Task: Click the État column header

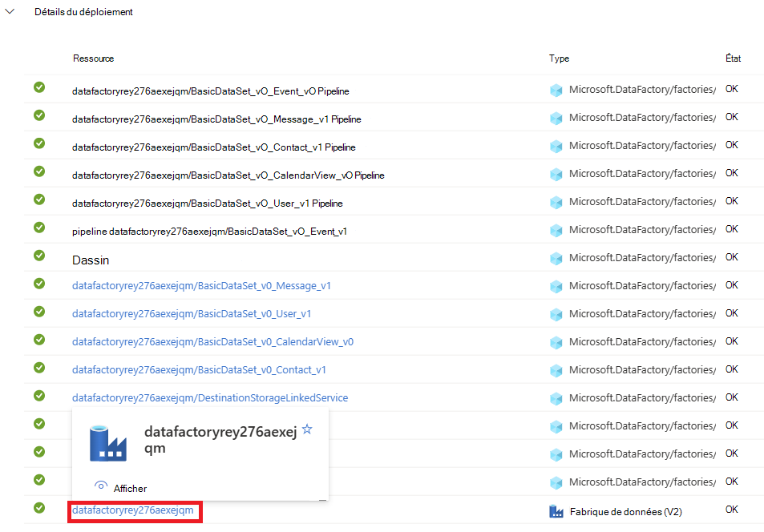Action: click(731, 58)
